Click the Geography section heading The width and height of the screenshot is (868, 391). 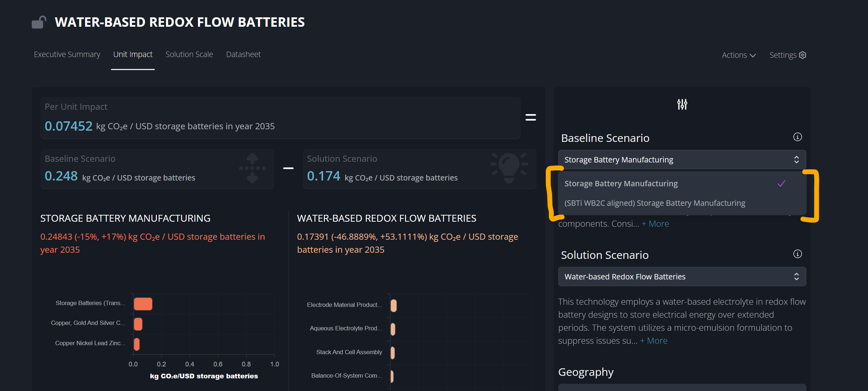(586, 372)
